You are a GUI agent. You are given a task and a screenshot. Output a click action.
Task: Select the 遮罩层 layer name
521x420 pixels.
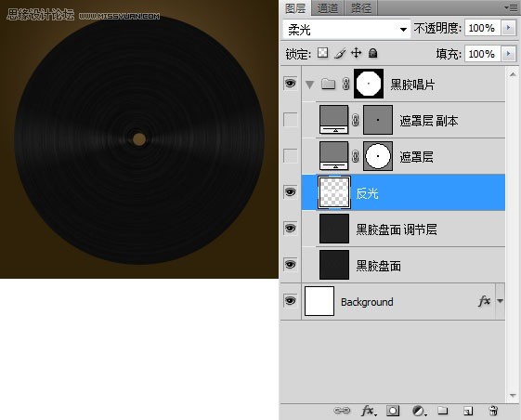pyautogui.click(x=416, y=157)
